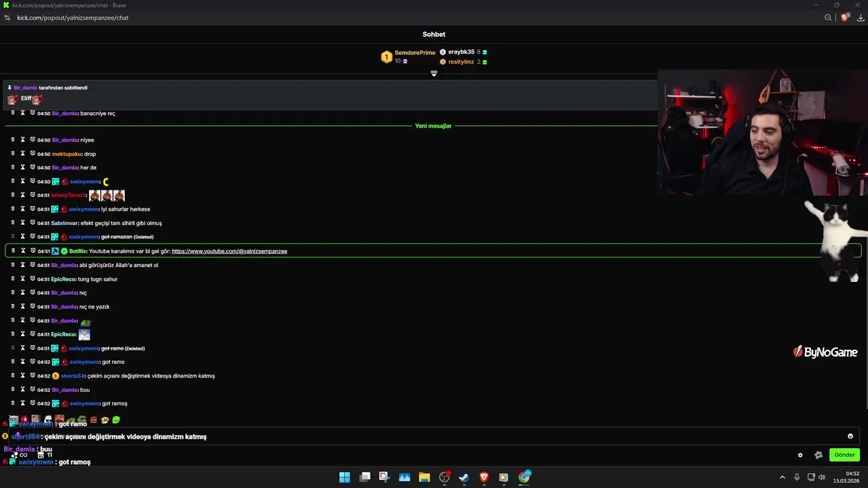Image resolution: width=868 pixels, height=488 pixels.
Task: Click the yellow C emote from swixymwm
Action: click(106, 182)
